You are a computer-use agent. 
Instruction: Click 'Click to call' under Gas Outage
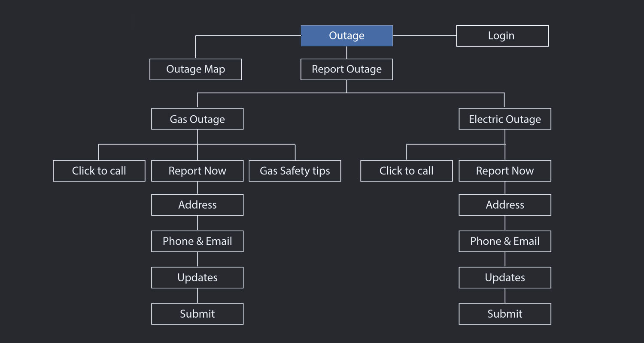coord(99,171)
